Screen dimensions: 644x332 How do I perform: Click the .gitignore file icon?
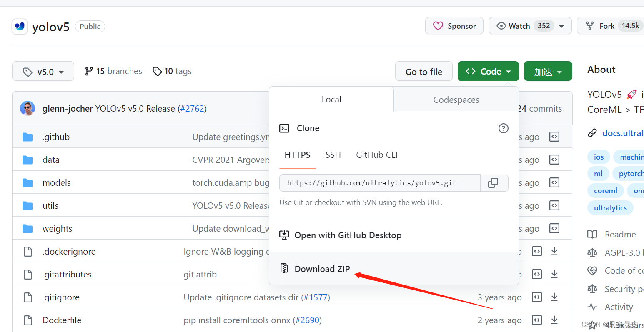(28, 297)
